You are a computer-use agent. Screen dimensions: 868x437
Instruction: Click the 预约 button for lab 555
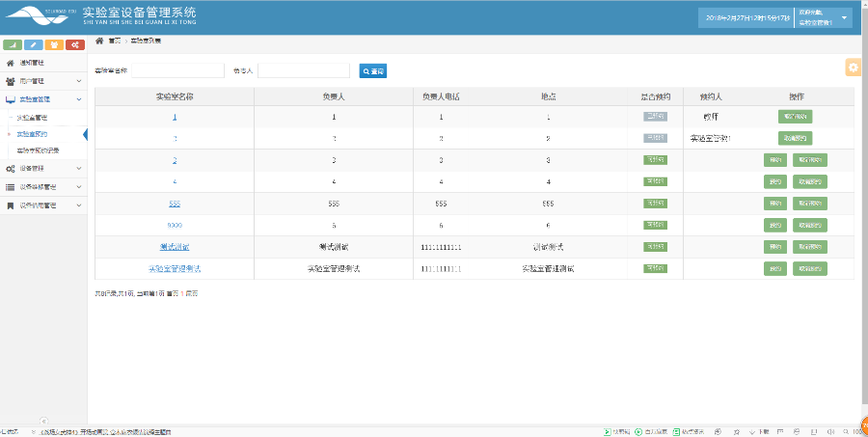[x=774, y=204]
